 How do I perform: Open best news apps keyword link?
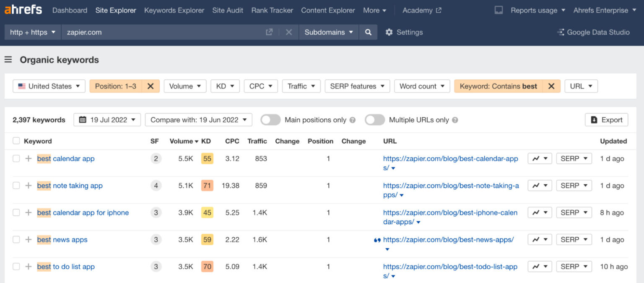pos(62,240)
